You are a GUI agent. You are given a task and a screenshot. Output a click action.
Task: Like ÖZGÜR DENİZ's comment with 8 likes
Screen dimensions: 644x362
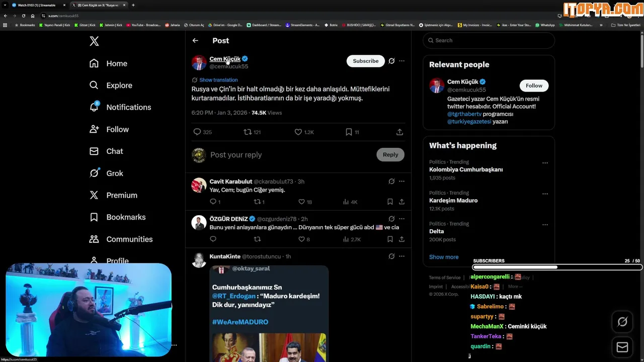tap(301, 239)
